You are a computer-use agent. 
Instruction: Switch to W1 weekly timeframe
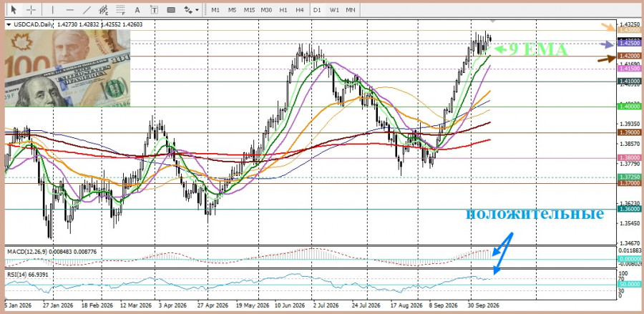334,9
